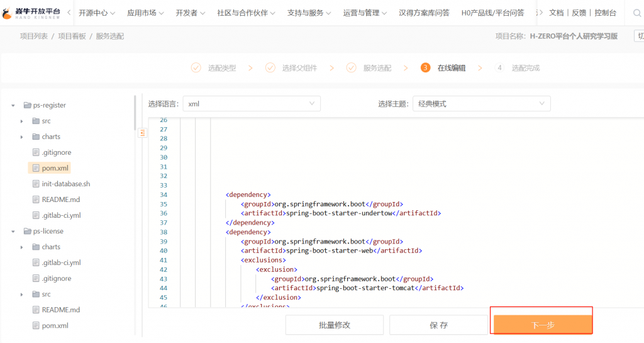Open the 选择主题 经典模式 dropdown
The height and width of the screenshot is (343, 644).
481,104
